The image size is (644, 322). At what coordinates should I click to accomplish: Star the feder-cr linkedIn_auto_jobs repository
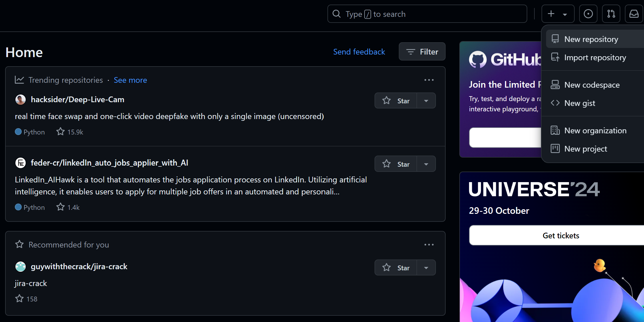click(396, 164)
